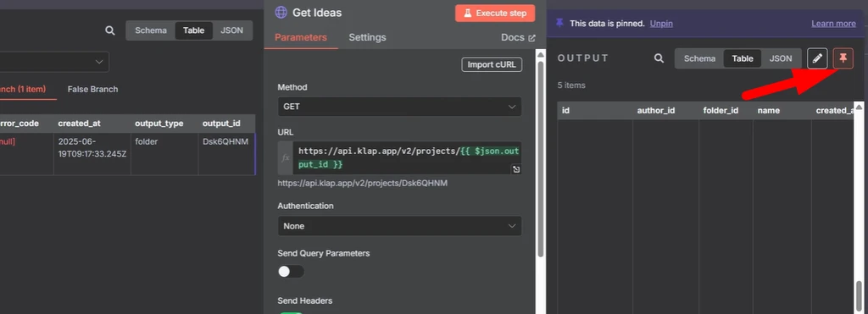Toggle the Send Query Parameters switch

291,272
